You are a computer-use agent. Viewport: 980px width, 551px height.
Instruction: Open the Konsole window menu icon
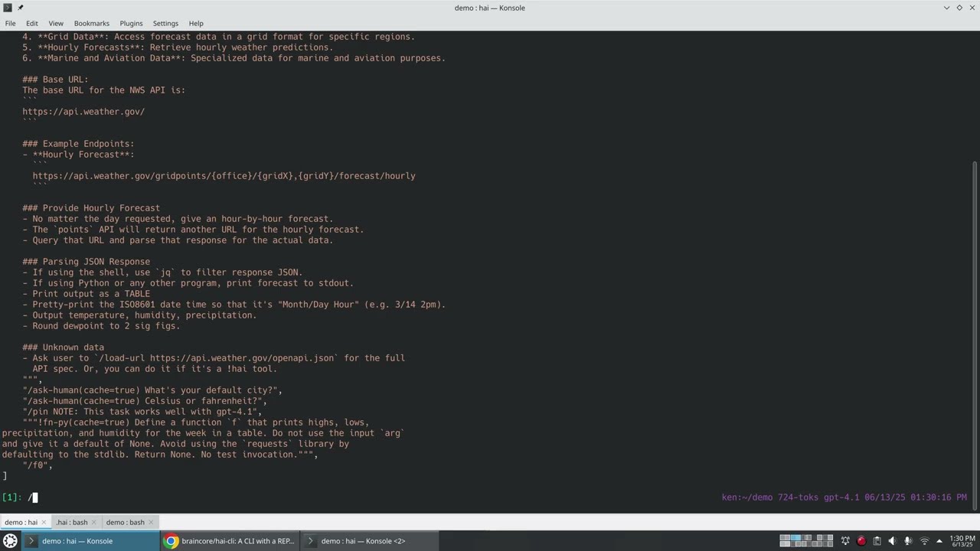(x=8, y=8)
